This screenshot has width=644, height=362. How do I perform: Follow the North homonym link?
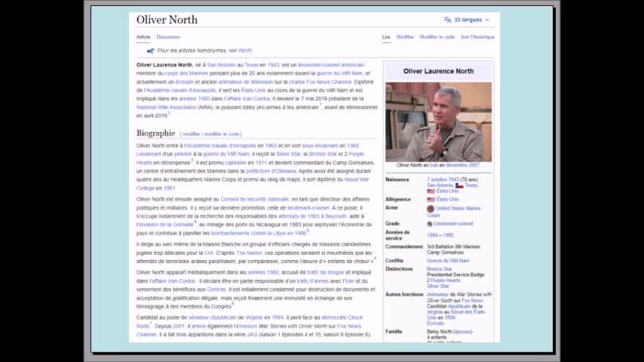[x=245, y=51]
